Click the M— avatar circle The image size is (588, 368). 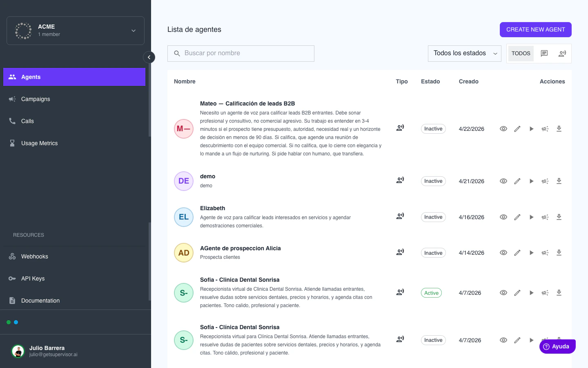click(184, 129)
